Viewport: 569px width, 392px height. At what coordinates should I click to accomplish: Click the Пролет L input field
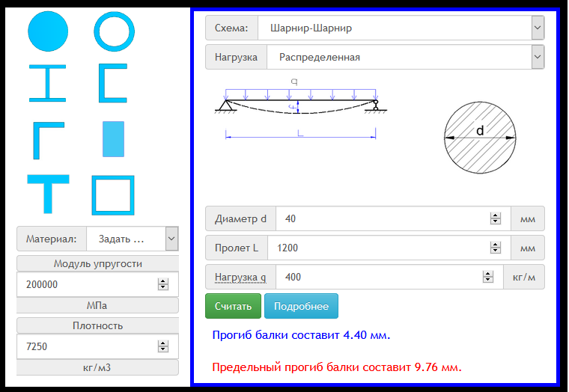coord(389,248)
